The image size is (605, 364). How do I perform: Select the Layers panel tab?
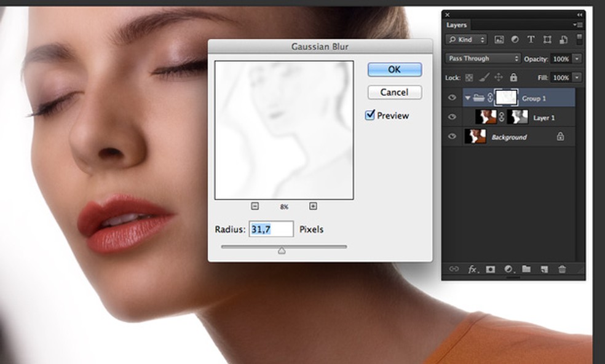[456, 25]
